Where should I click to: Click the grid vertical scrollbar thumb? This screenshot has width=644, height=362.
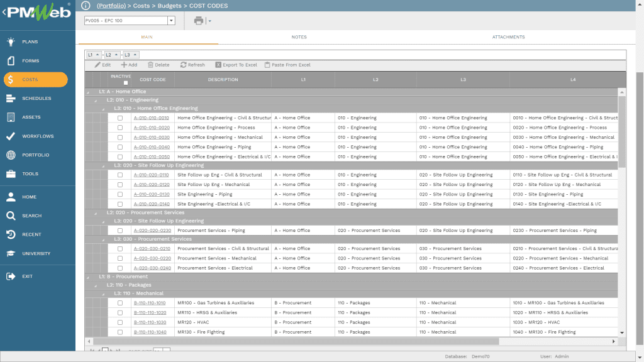pos(622,132)
